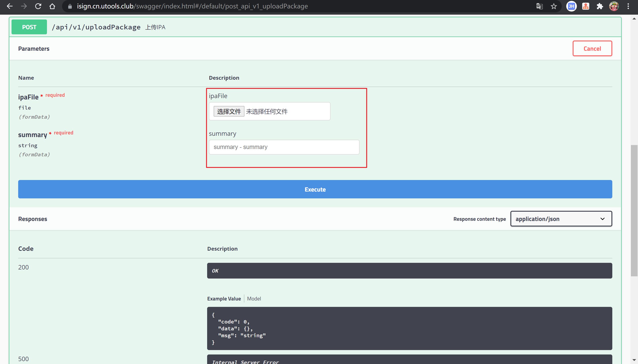The height and width of the screenshot is (364, 638).
Task: Open Google Translate page icon
Action: tap(539, 6)
